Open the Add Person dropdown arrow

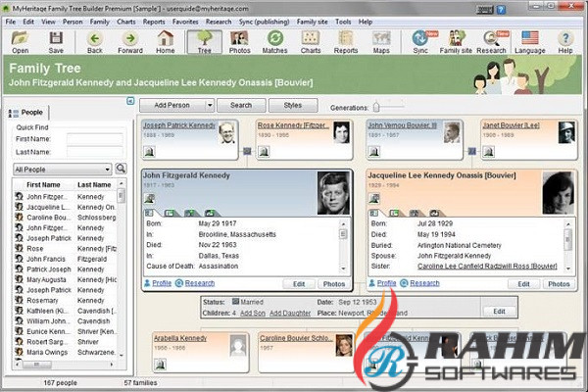click(x=210, y=106)
